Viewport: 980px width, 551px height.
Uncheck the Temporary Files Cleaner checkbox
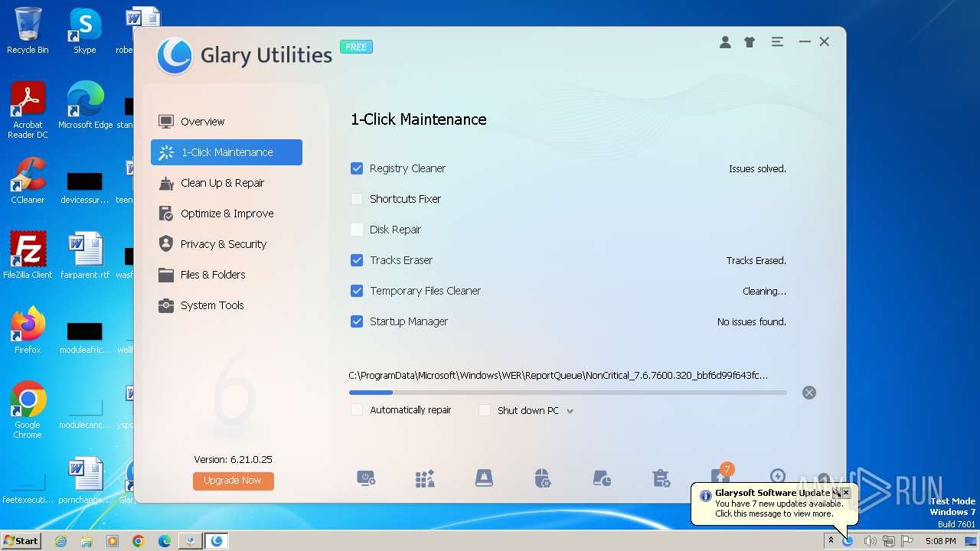pos(357,291)
